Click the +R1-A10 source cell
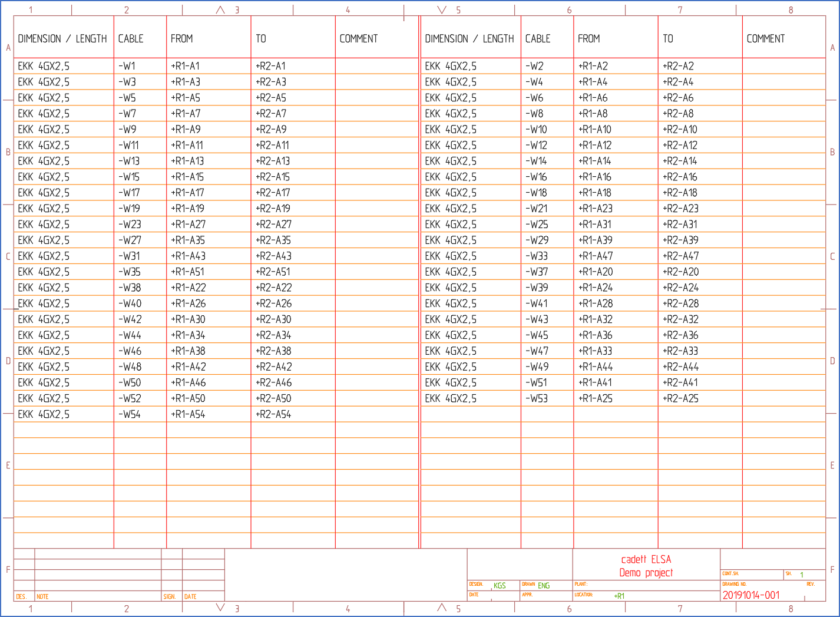 (x=594, y=130)
